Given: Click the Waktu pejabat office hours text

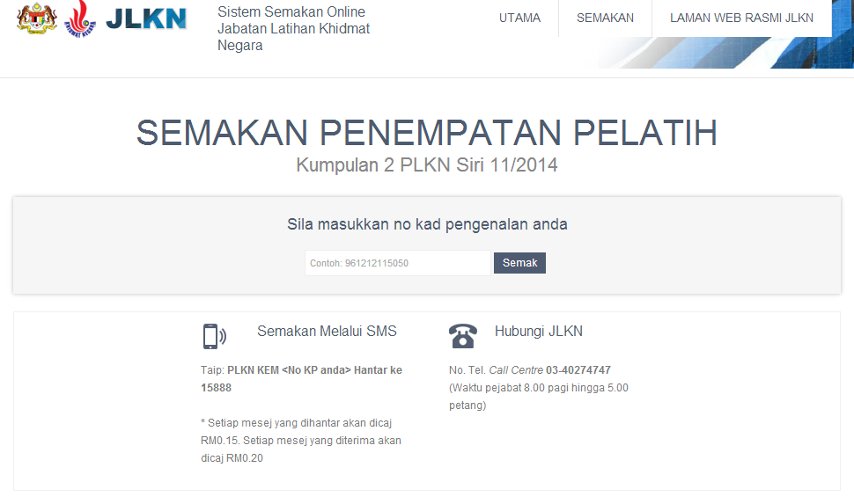Looking at the screenshot, I should click(539, 396).
